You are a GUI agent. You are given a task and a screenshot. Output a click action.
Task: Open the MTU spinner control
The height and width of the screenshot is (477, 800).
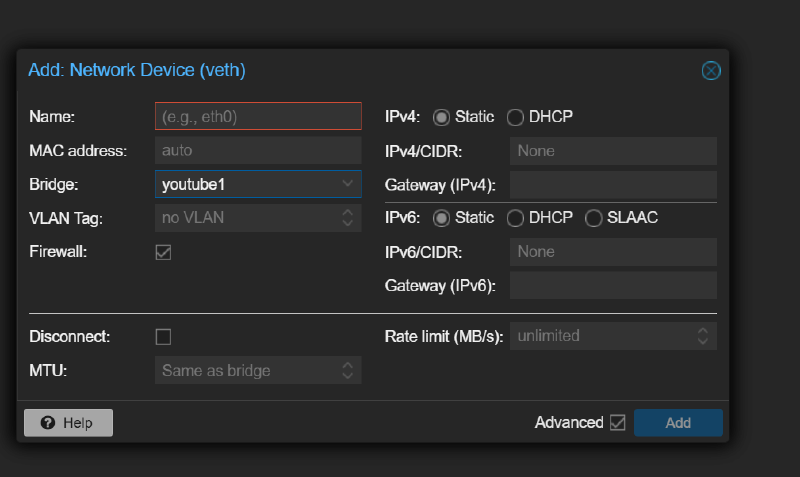click(x=347, y=371)
